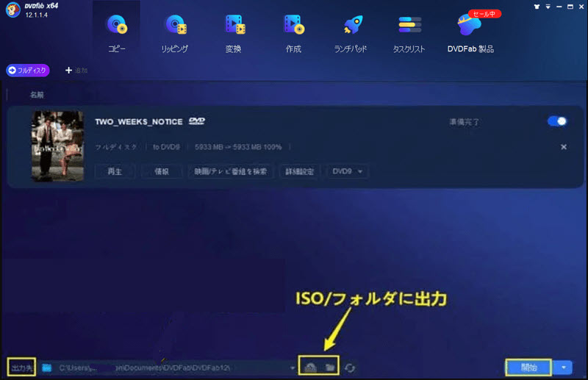588x380 pixels.
Task: Click the ISO image output icon
Action: tap(311, 366)
